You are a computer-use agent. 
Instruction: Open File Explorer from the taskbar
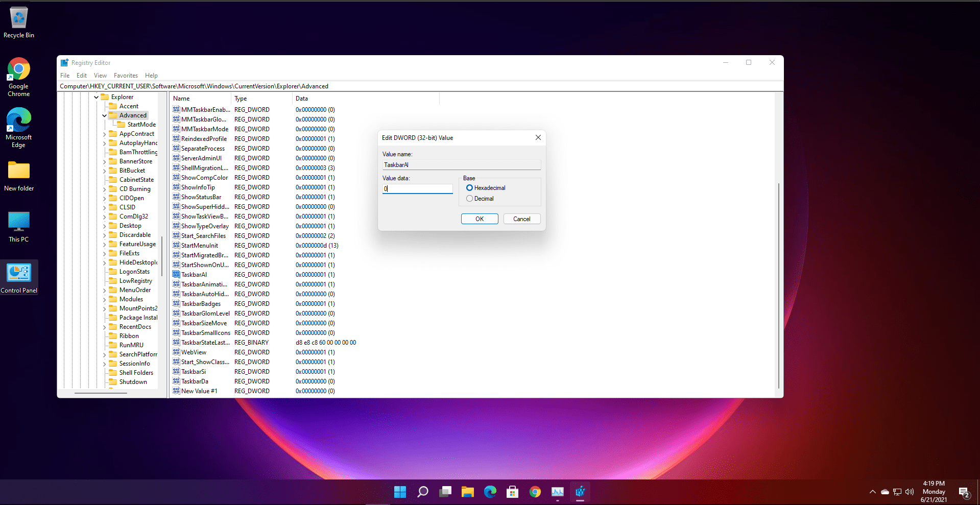[467, 492]
